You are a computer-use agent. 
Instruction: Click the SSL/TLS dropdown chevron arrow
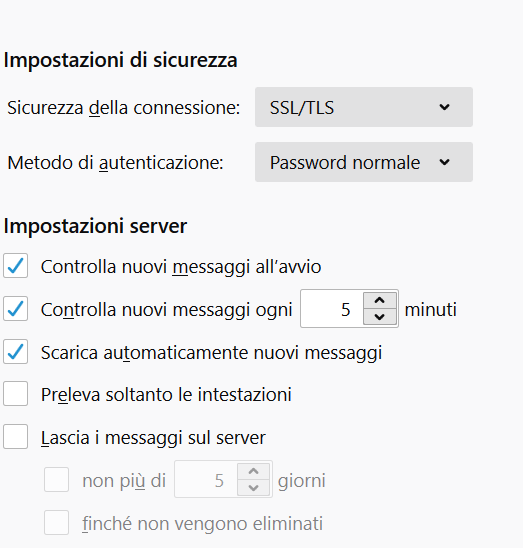point(444,107)
